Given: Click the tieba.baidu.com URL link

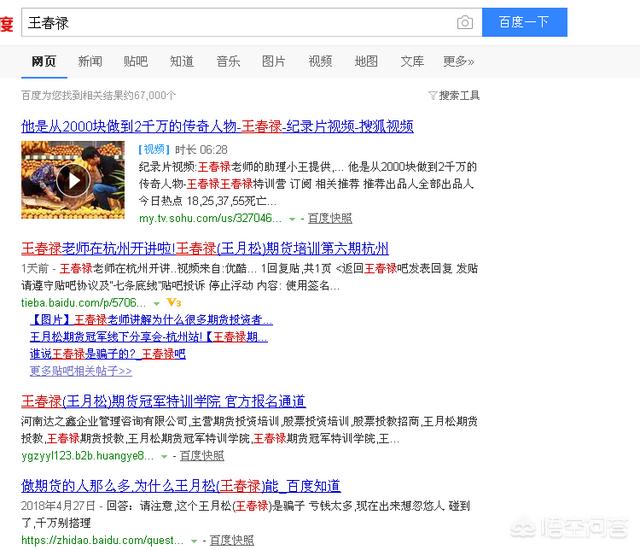Looking at the screenshot, I should (83, 303).
